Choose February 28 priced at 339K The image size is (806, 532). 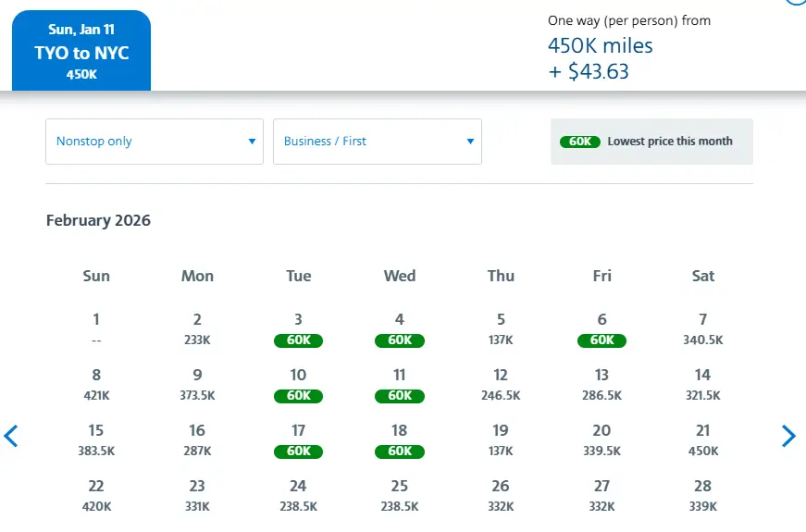(x=703, y=496)
